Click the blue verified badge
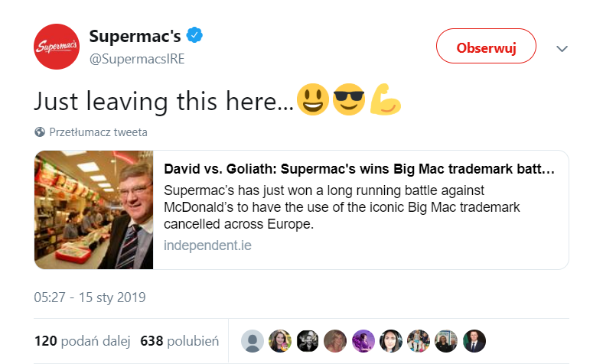The height and width of the screenshot is (364, 603). tap(196, 36)
